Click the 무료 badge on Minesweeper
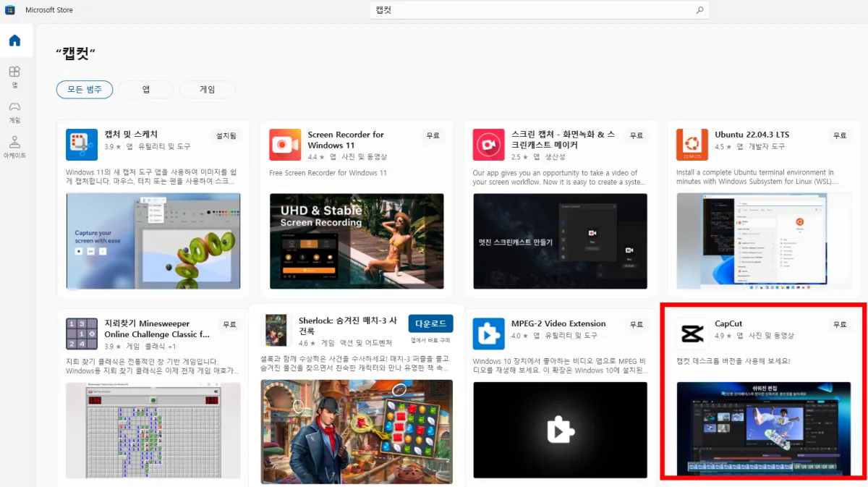 point(229,324)
